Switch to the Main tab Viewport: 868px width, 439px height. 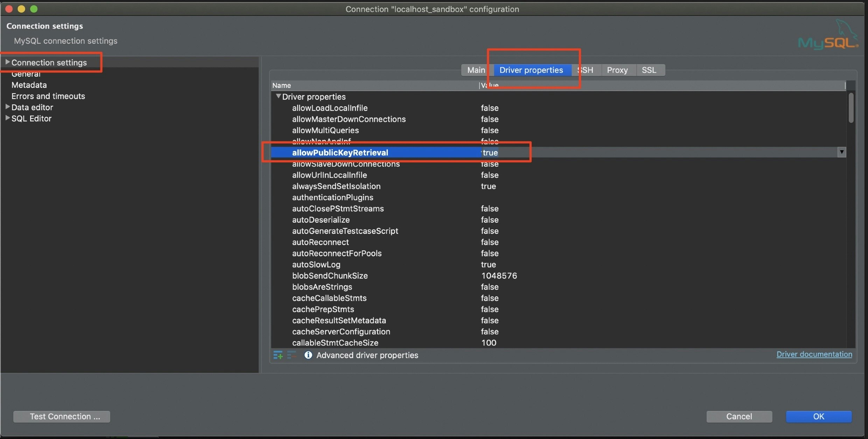tap(476, 70)
